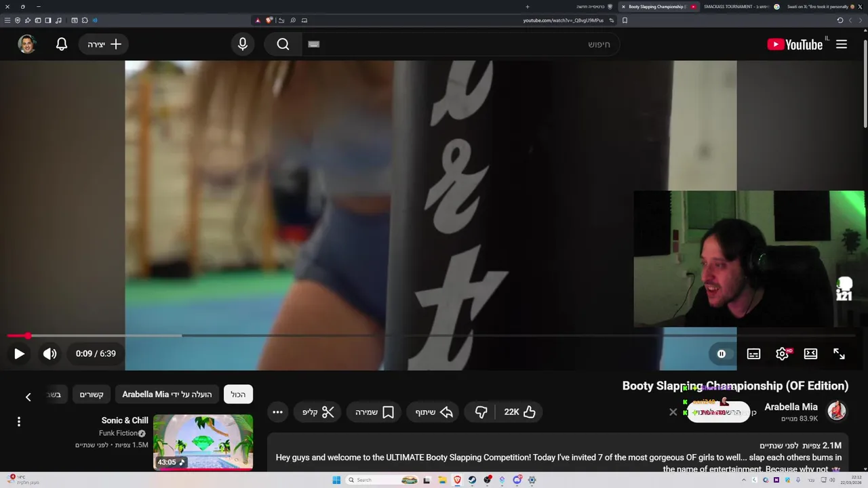Toggle the browser sidebar panel icon
Viewport: 868px width, 488px height.
tap(48, 20)
